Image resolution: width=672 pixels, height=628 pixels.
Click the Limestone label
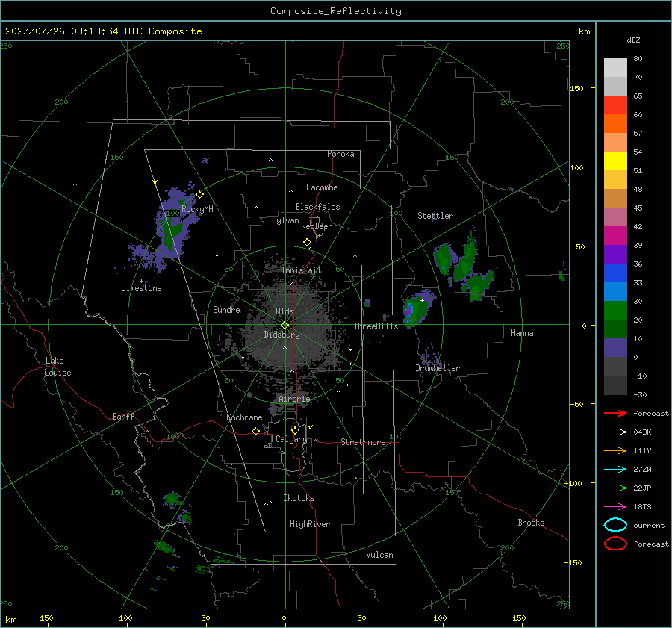141,288
